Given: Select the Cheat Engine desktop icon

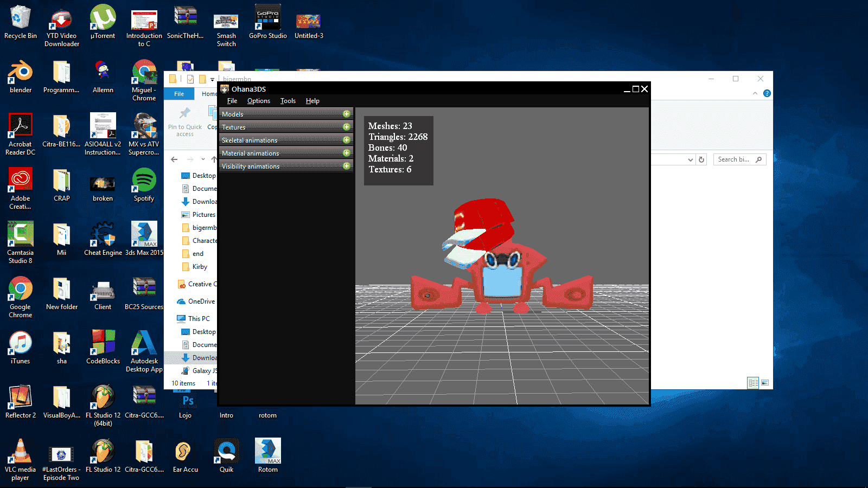Looking at the screenshot, I should pos(103,239).
